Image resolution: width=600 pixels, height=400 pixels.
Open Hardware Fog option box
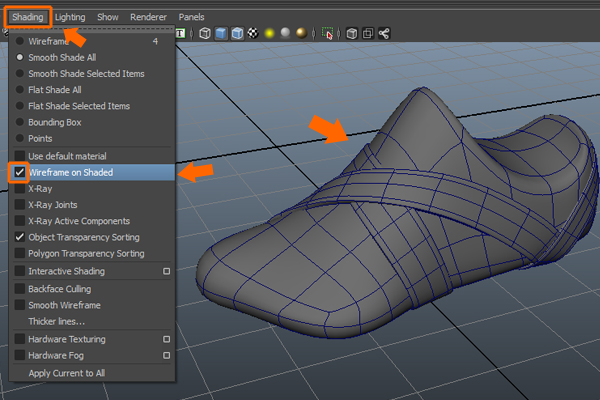pyautogui.click(x=166, y=355)
